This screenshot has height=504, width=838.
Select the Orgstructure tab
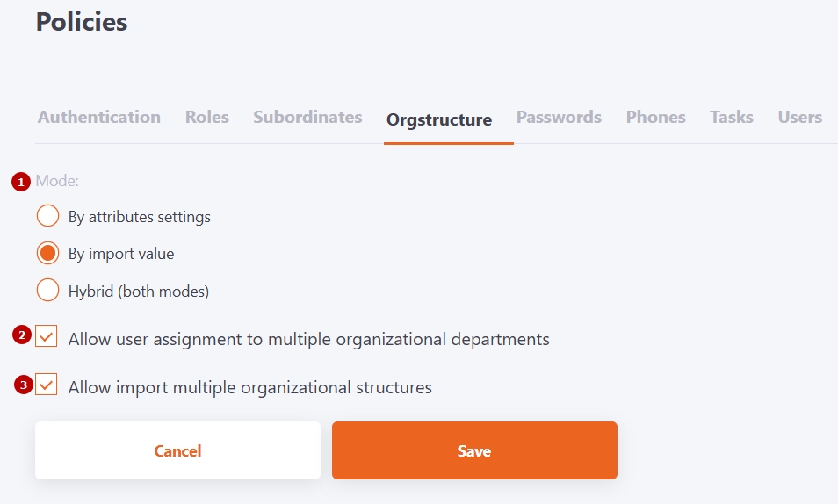(439, 119)
